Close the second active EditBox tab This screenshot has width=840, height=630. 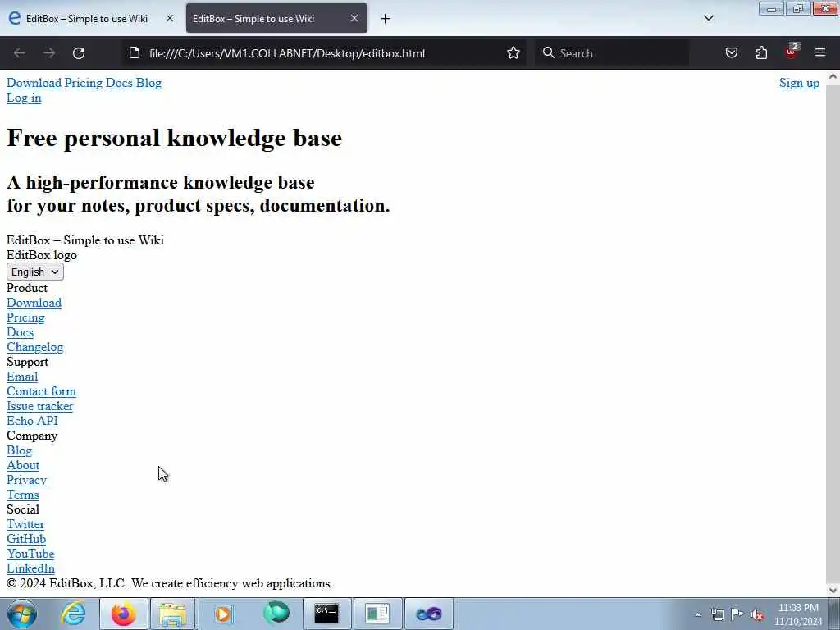(354, 18)
